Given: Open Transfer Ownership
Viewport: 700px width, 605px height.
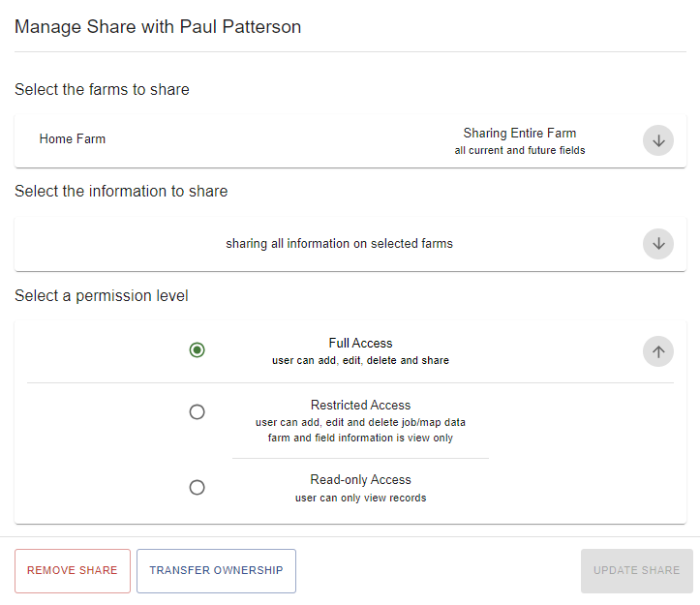Looking at the screenshot, I should [x=216, y=570].
